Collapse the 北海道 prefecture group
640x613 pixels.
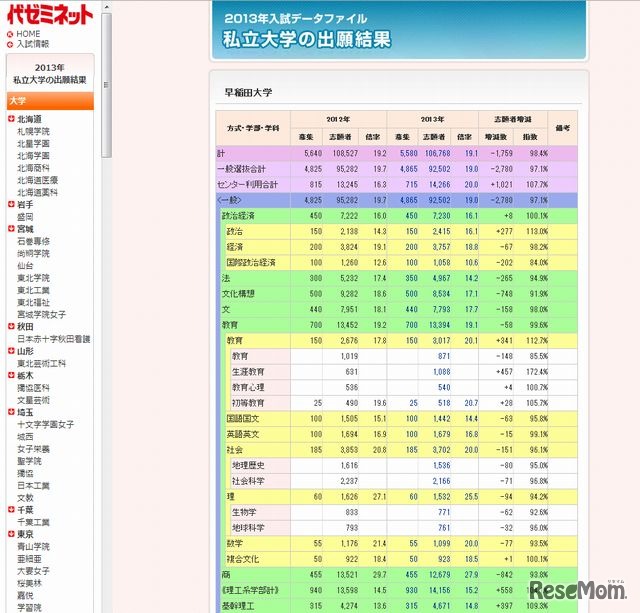click(x=11, y=119)
